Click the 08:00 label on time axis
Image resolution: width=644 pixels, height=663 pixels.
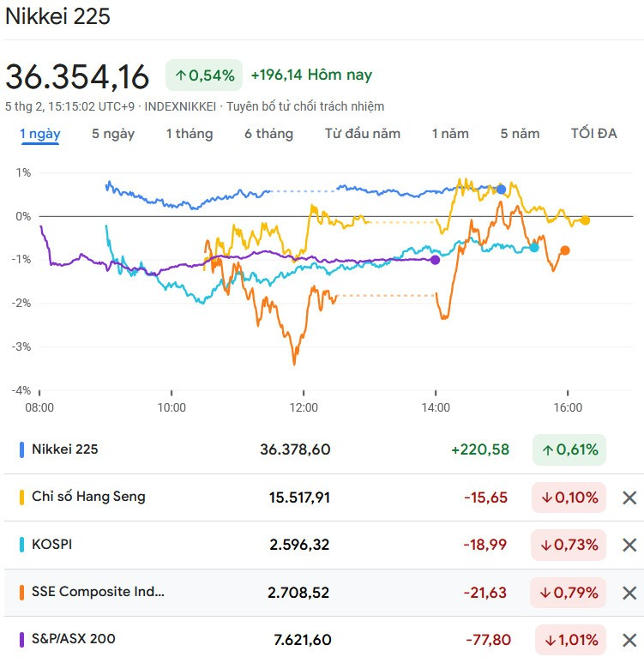[x=39, y=407]
